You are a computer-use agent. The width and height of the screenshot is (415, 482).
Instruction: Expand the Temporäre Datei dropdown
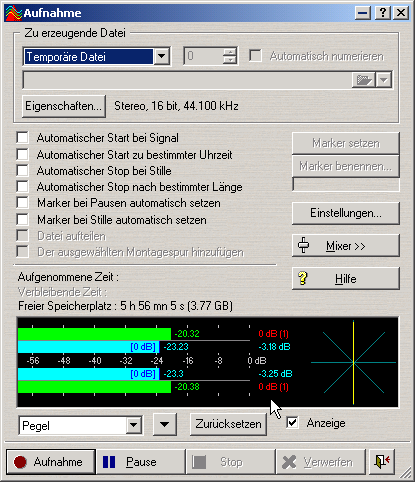162,56
